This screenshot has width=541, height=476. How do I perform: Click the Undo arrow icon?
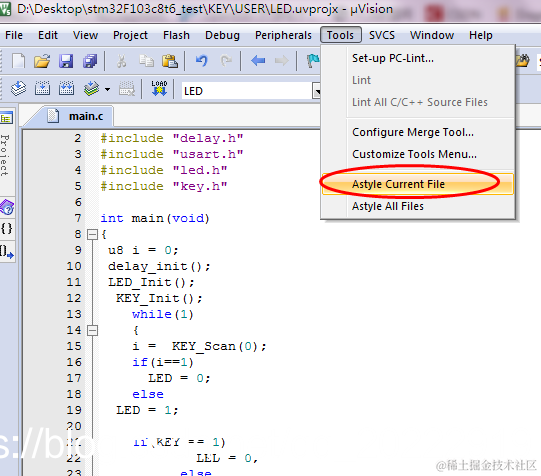pos(201,61)
